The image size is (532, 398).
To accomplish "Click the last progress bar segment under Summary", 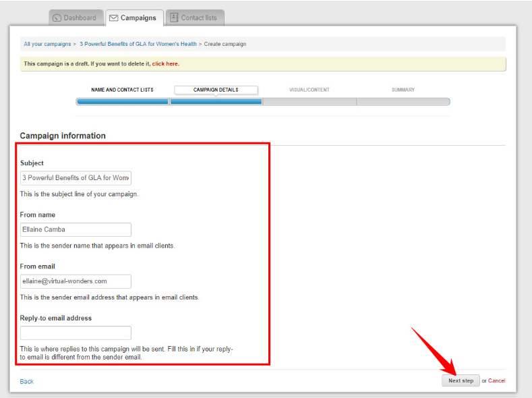I will [403, 102].
